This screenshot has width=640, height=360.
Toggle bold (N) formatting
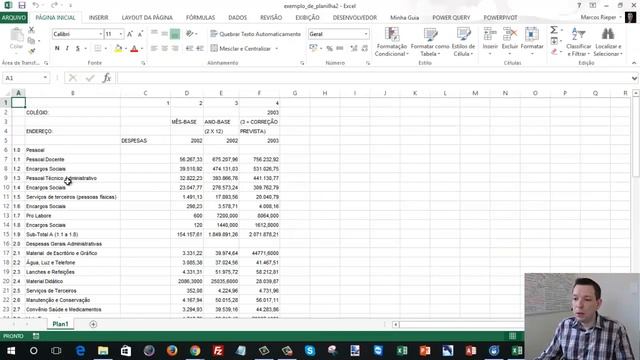click(x=57, y=48)
